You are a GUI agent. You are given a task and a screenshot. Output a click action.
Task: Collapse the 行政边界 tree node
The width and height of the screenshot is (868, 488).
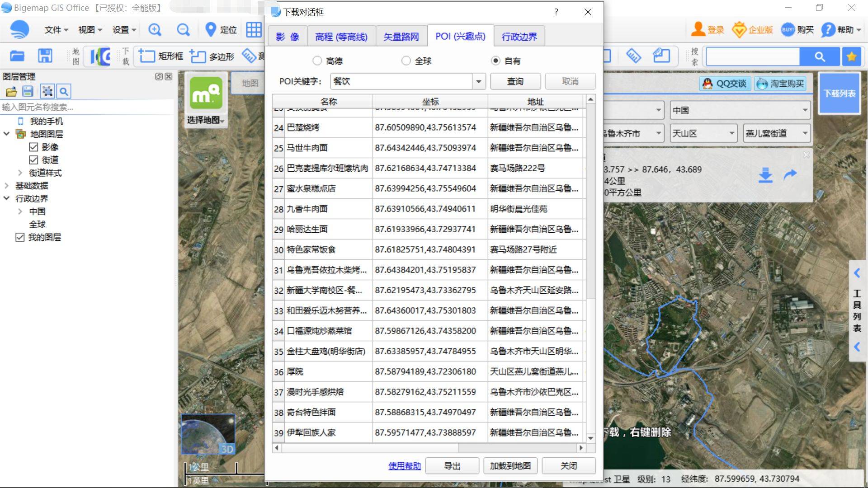[x=6, y=198]
